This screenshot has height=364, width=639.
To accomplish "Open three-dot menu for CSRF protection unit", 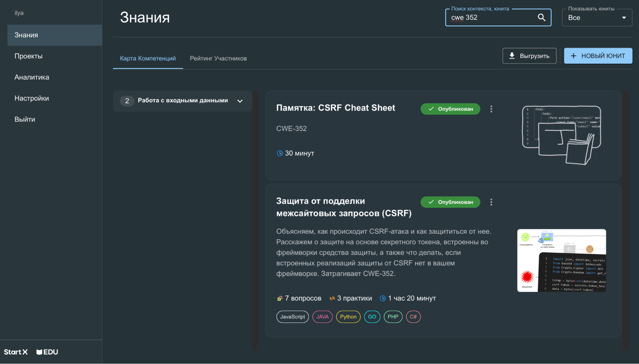I will tap(491, 202).
